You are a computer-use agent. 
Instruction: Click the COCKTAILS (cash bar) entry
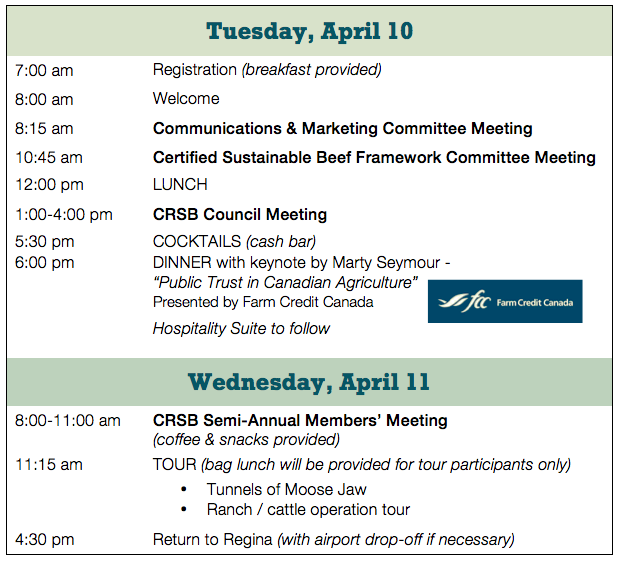[x=234, y=242]
